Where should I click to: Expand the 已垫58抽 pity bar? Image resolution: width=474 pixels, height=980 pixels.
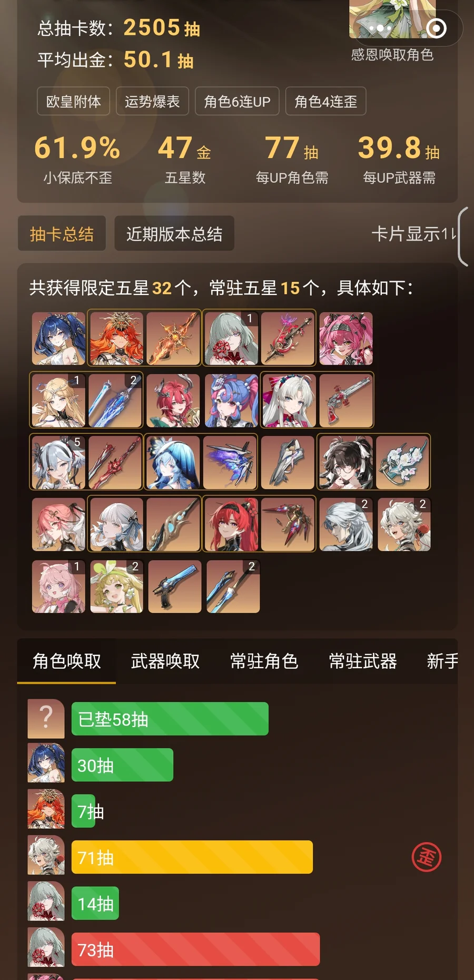click(170, 719)
